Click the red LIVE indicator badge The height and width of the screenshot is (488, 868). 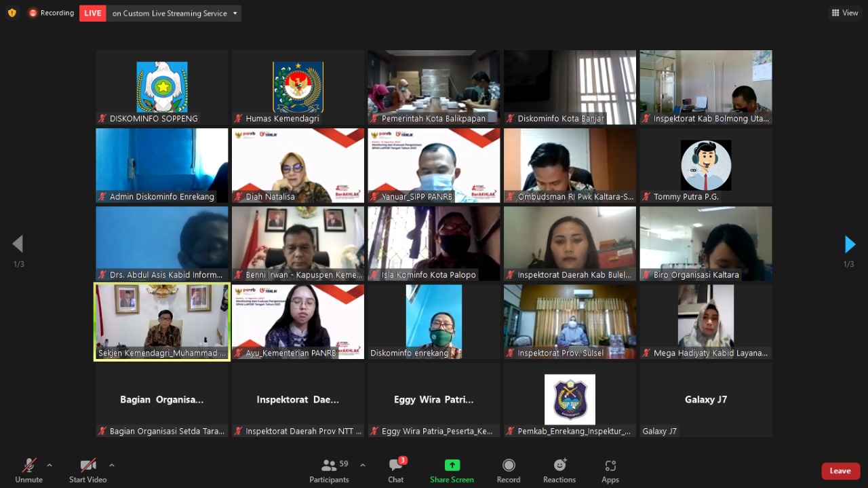coord(93,13)
